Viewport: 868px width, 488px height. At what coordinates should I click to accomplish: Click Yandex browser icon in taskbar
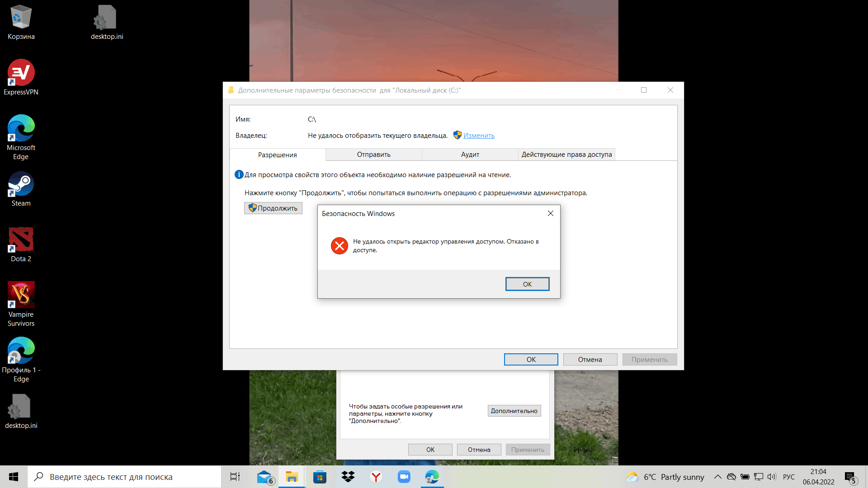pos(376,477)
